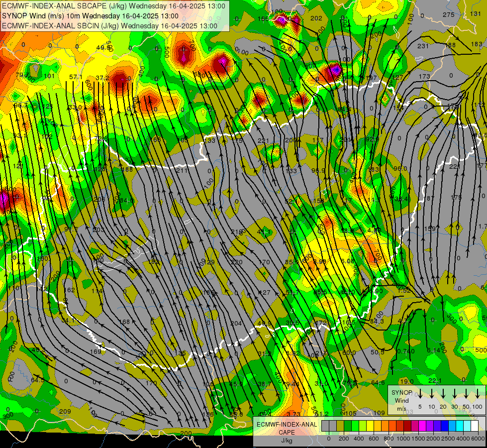Select the first gray swatch in CAPE legend
This screenshot has height=448, width=487.
pyautogui.click(x=325, y=426)
